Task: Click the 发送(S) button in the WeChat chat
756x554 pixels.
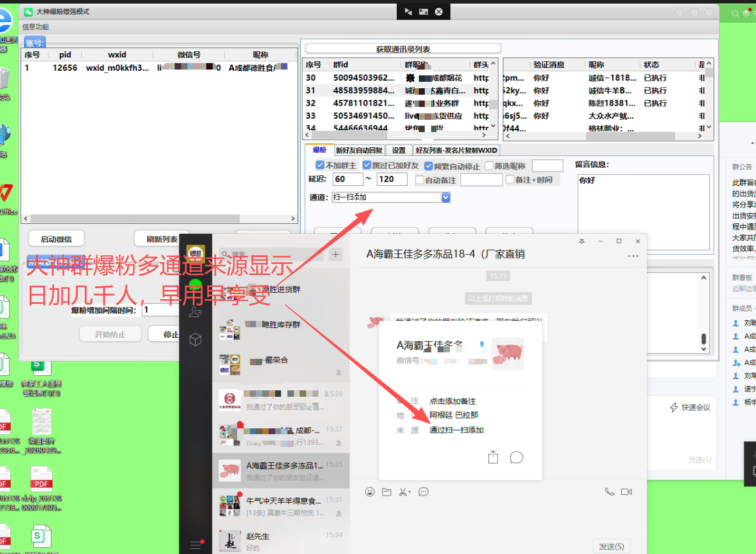Action: 612,546
